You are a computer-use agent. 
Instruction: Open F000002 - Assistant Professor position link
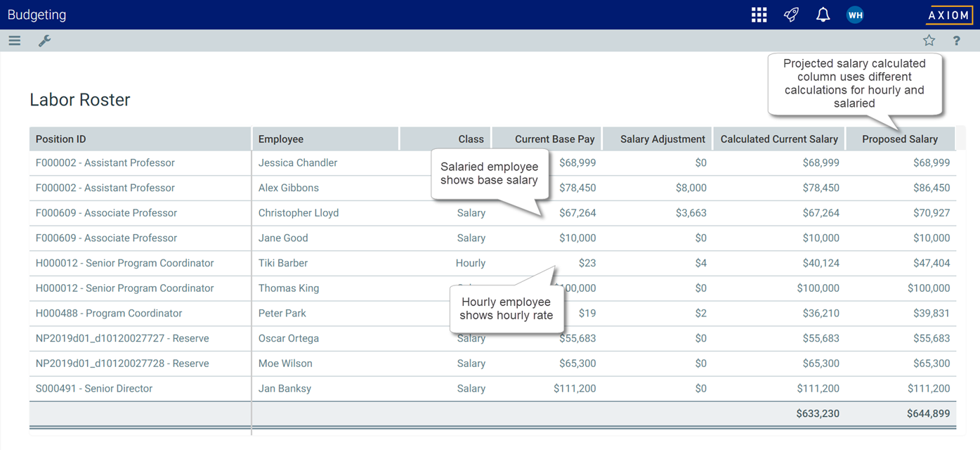click(105, 162)
